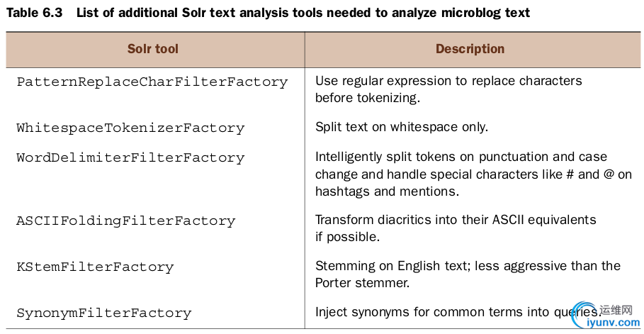
Task: Click the Description column header
Action: point(470,49)
